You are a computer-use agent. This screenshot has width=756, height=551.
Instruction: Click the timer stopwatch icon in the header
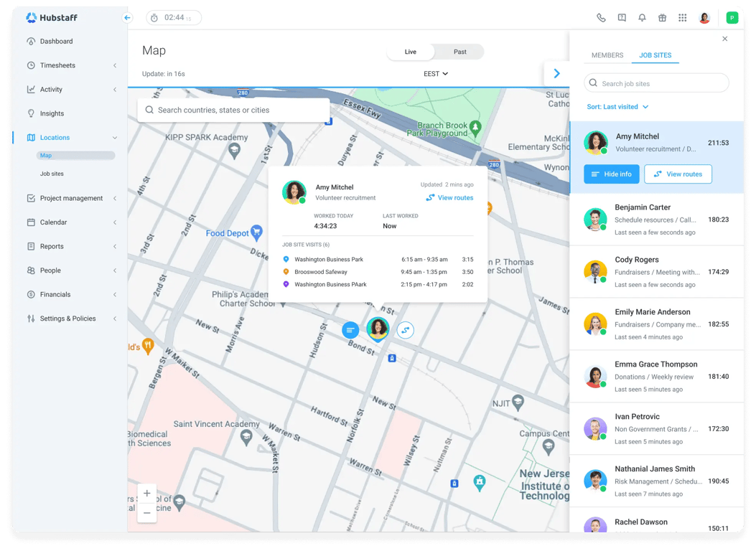pyautogui.click(x=153, y=18)
